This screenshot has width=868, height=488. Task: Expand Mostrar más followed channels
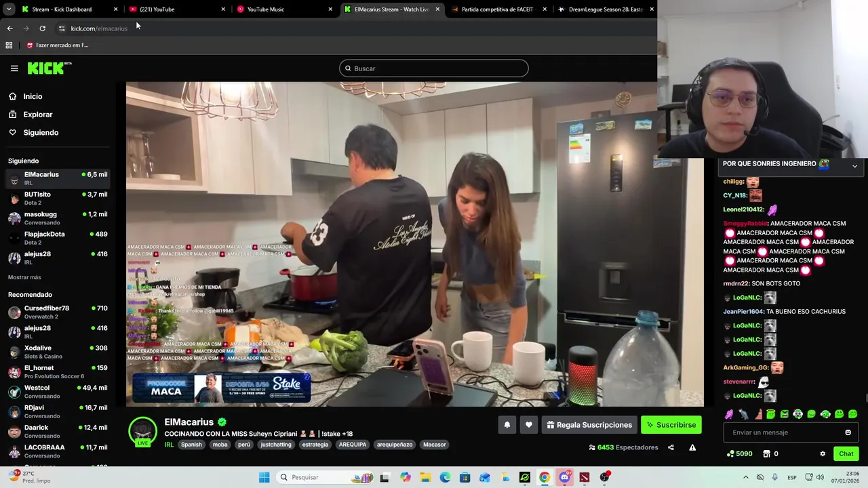point(24,277)
